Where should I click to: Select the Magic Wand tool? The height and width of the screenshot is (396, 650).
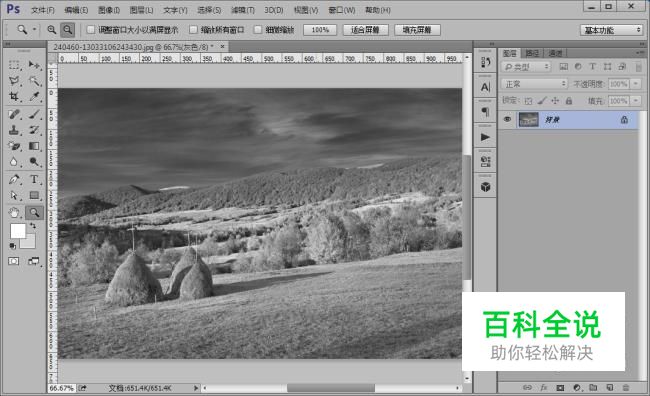point(34,80)
